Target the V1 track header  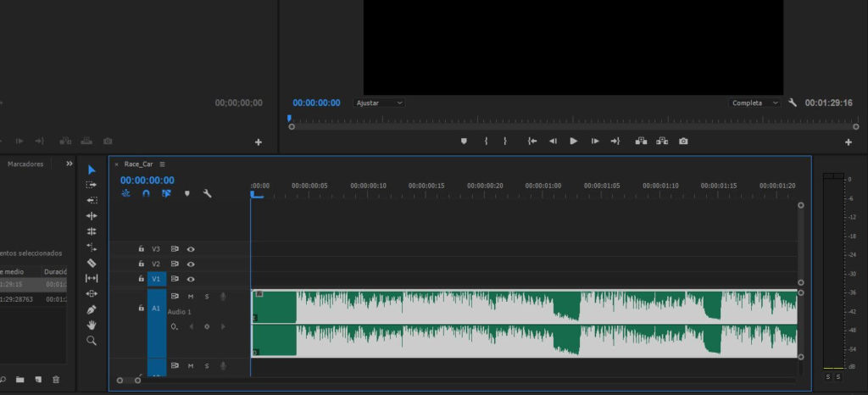coord(156,279)
